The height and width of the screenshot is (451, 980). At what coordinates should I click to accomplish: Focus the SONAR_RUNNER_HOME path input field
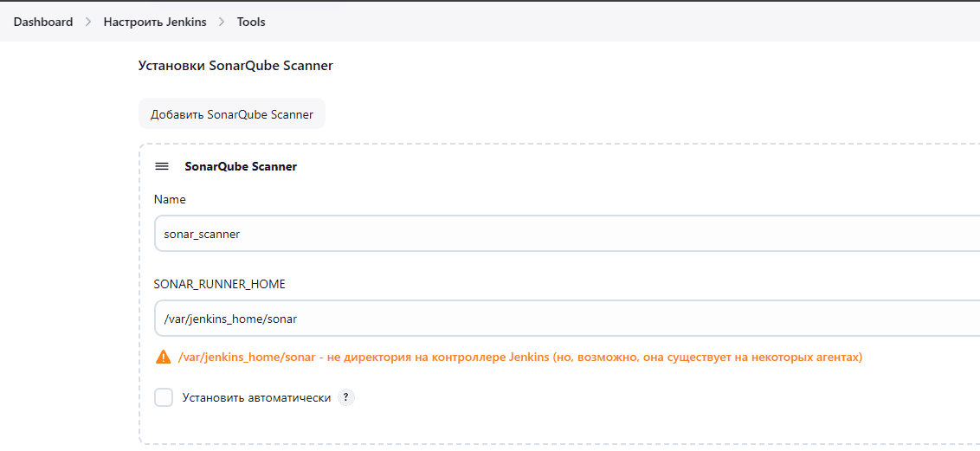coord(563,319)
